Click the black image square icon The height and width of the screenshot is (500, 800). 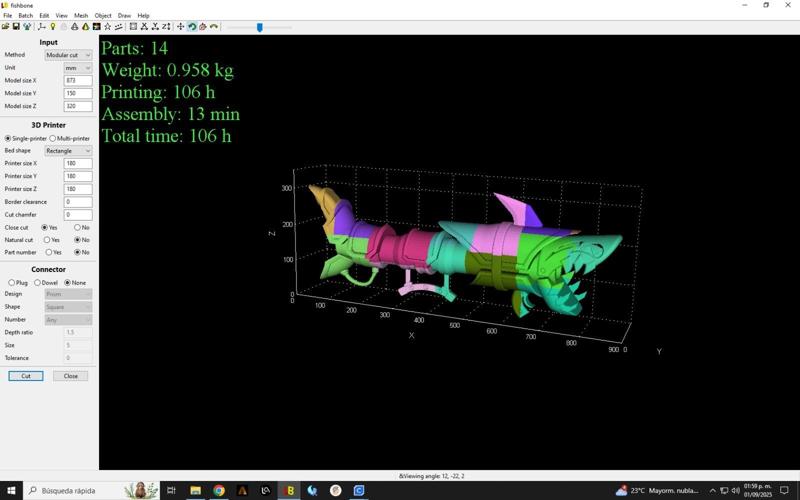click(x=96, y=27)
